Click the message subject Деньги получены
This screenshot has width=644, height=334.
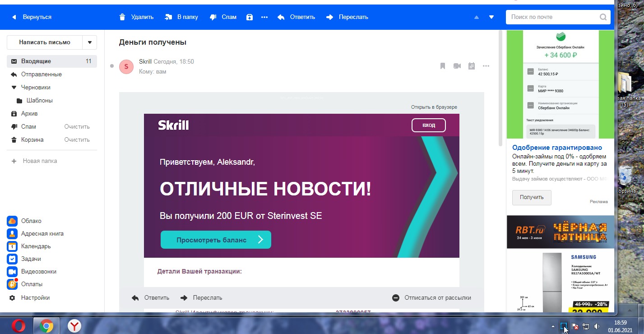pos(153,42)
